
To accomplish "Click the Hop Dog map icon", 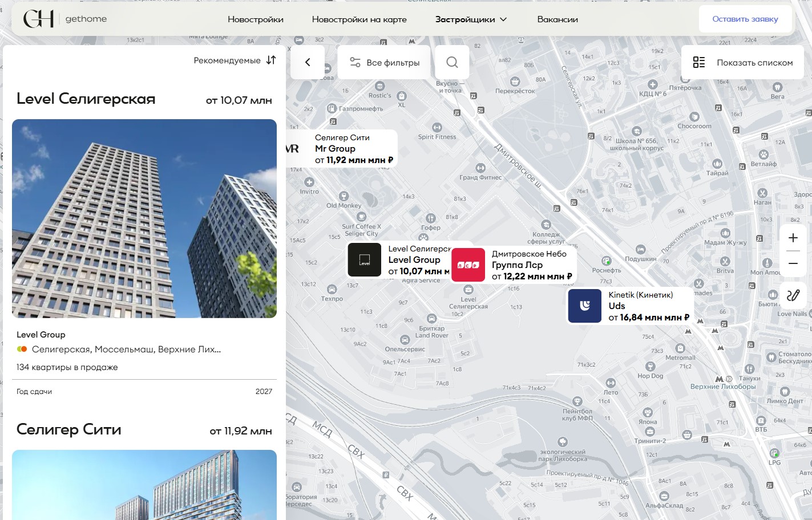I will click(651, 367).
